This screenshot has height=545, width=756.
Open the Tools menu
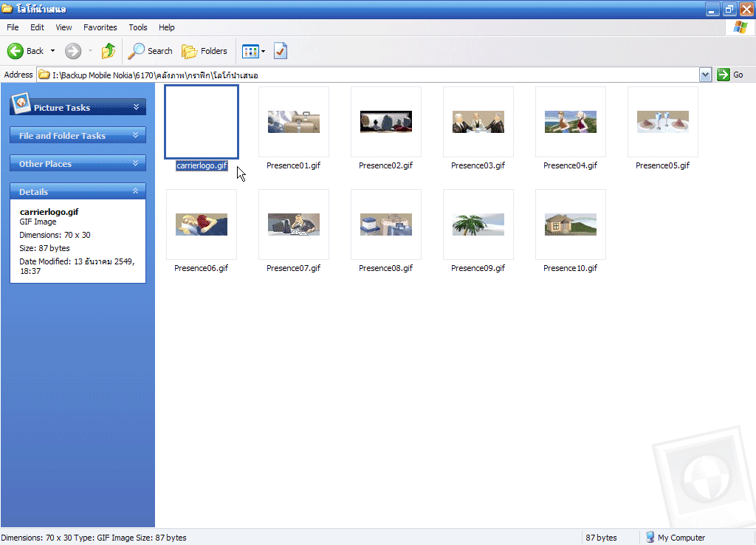pyautogui.click(x=138, y=27)
